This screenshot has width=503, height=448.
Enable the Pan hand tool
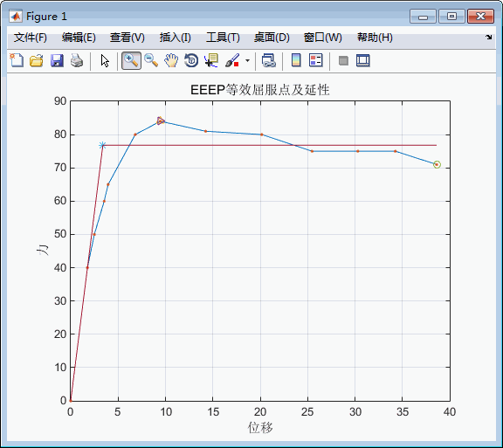click(171, 60)
